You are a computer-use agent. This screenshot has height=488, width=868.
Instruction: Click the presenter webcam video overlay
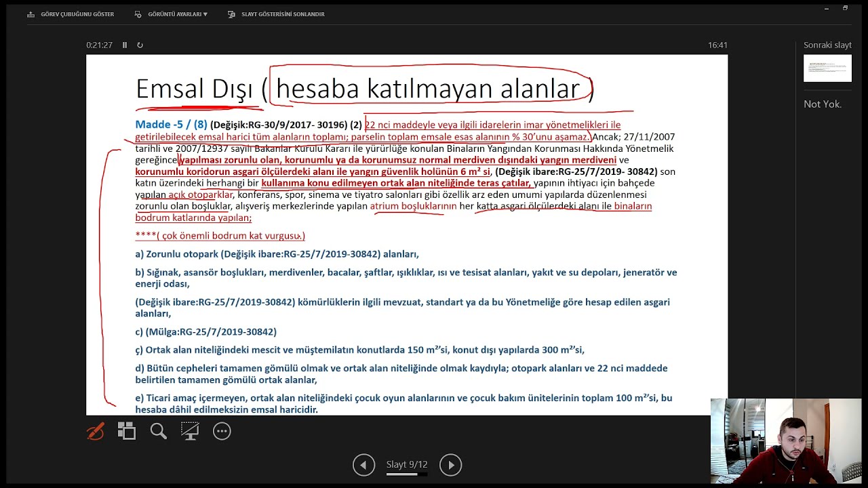coord(786,441)
